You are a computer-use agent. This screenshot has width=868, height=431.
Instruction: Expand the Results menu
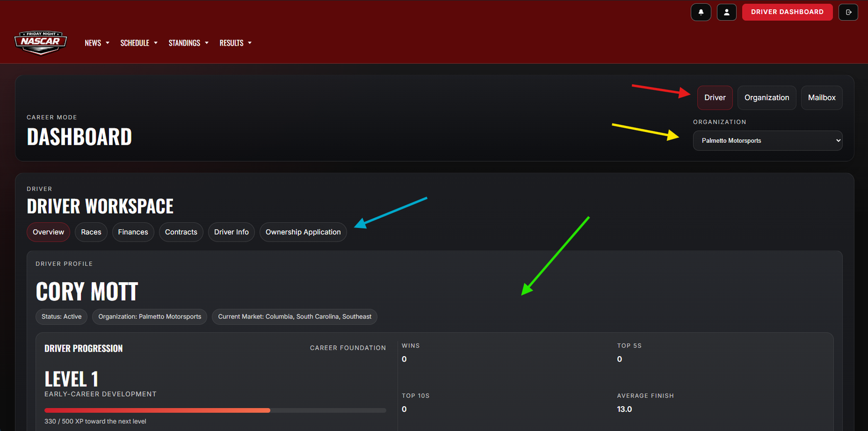[x=235, y=43]
